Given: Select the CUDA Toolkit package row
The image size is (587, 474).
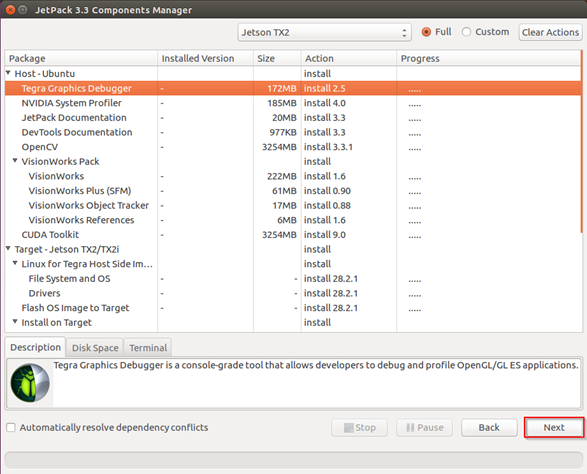Looking at the screenshot, I should point(293,235).
